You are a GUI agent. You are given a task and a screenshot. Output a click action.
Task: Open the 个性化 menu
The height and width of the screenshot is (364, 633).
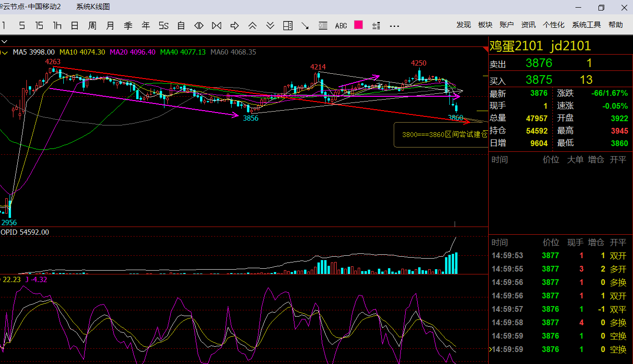pos(554,25)
